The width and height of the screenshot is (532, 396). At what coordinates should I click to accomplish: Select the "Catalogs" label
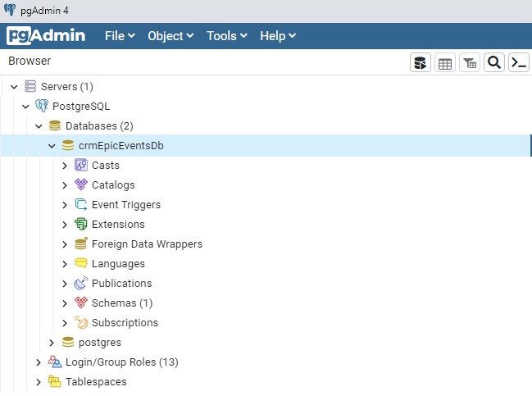(113, 185)
